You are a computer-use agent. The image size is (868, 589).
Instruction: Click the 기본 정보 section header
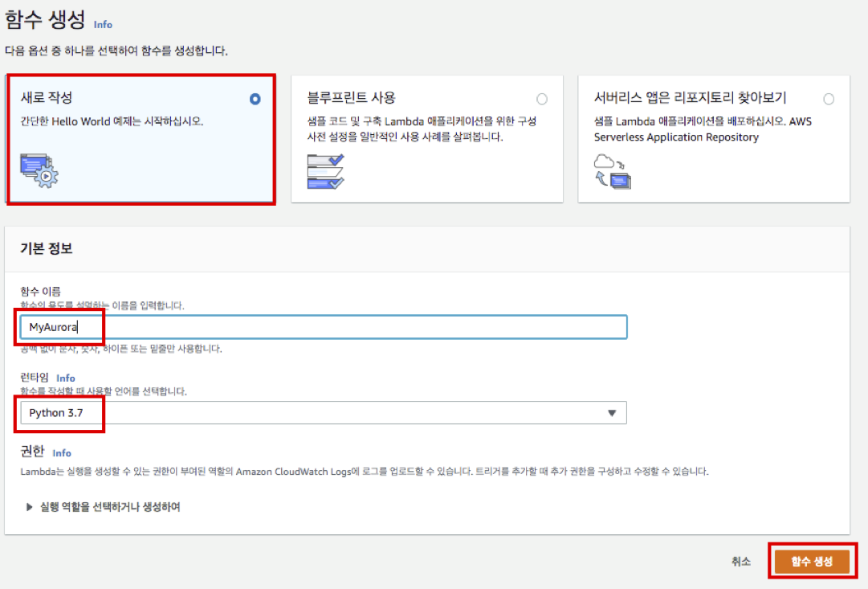tap(47, 248)
